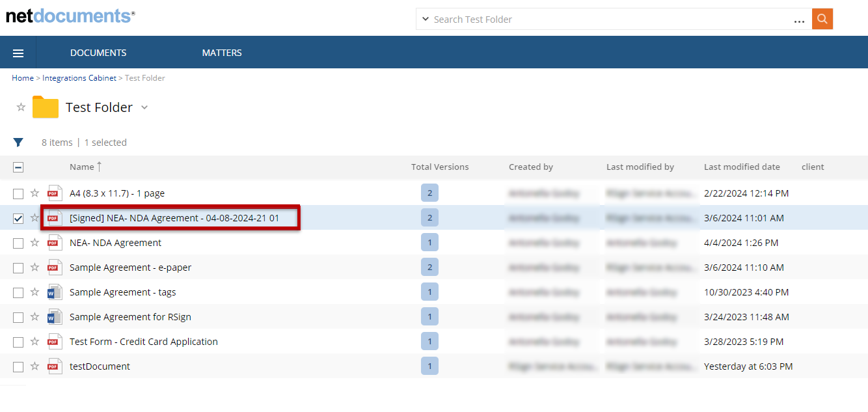The image size is (868, 412).
Task: Click Word icon of Sample Agreement - tags
Action: pyautogui.click(x=55, y=292)
